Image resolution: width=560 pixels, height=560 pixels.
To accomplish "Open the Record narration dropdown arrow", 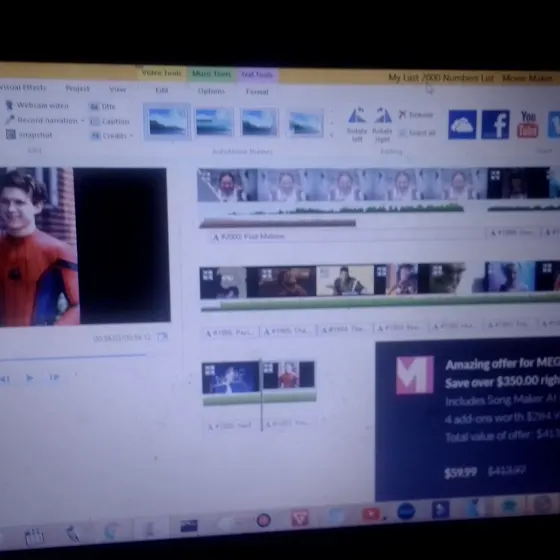I will click(x=82, y=121).
